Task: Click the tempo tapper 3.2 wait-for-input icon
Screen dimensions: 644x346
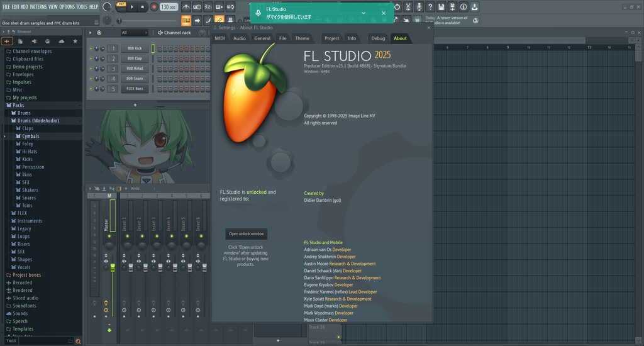Action: [x=208, y=7]
